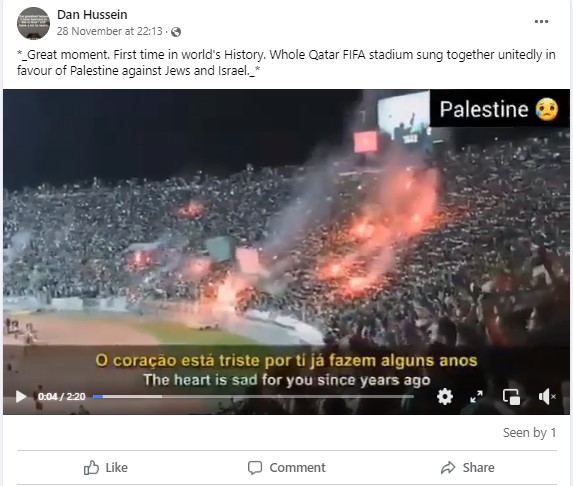Unmute the video speaker icon
Image resolution: width=573 pixels, height=486 pixels.
pos(547,396)
